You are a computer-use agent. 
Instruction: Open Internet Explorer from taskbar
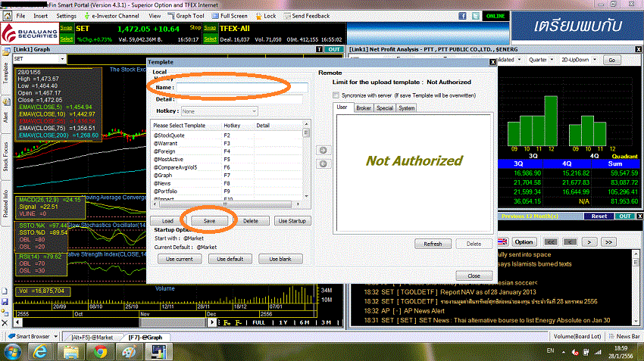(x=40, y=352)
